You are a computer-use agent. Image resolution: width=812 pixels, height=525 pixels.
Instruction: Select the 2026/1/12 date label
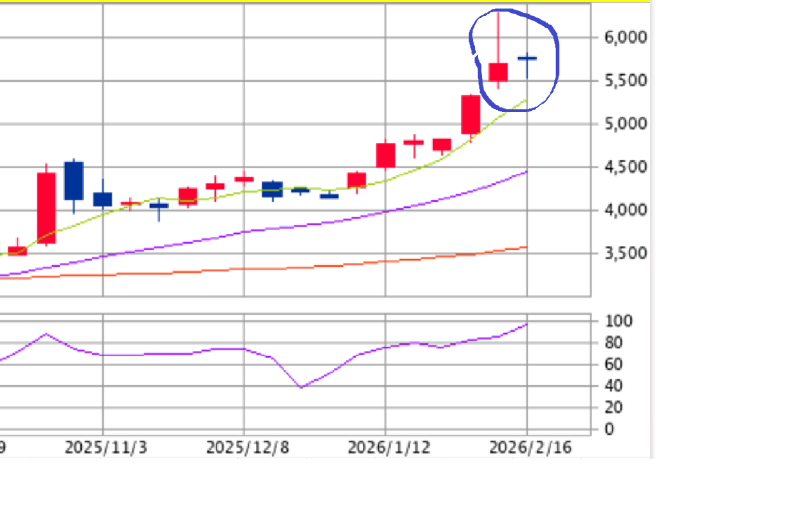click(389, 448)
